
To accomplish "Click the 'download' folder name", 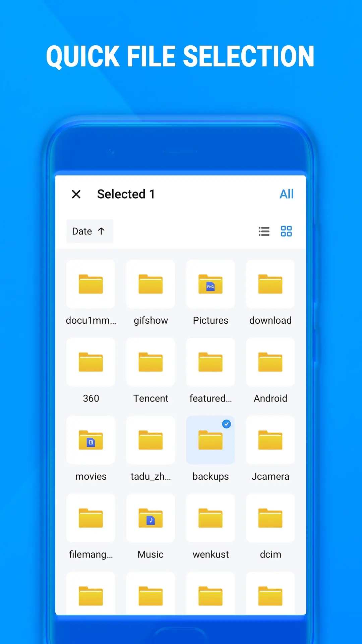I will click(x=270, y=320).
